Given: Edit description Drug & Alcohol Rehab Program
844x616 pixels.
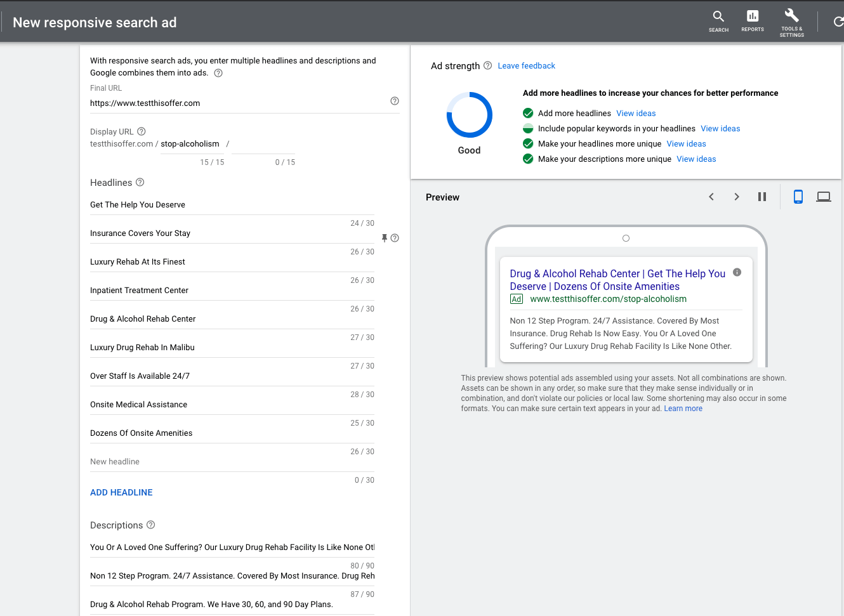Looking at the screenshot, I should pos(232,605).
